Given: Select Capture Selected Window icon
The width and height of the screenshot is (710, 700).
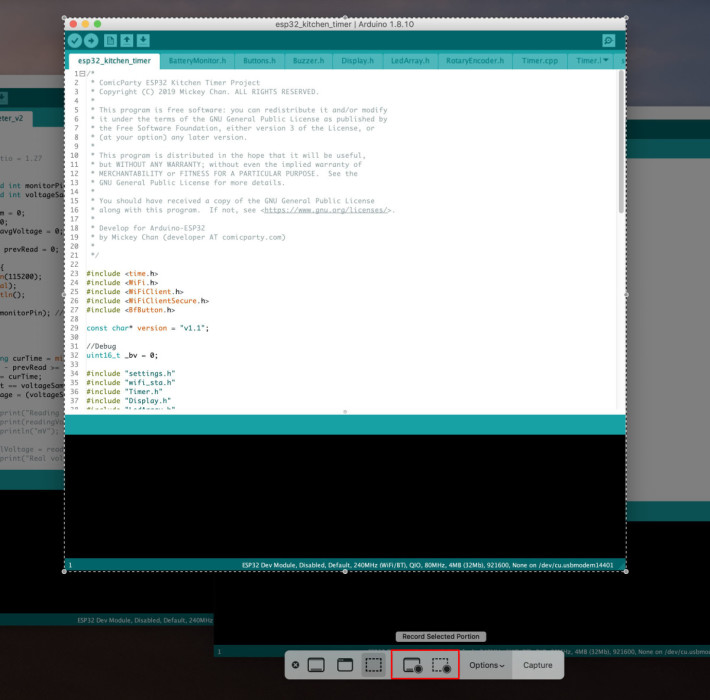Looking at the screenshot, I should coord(345,665).
